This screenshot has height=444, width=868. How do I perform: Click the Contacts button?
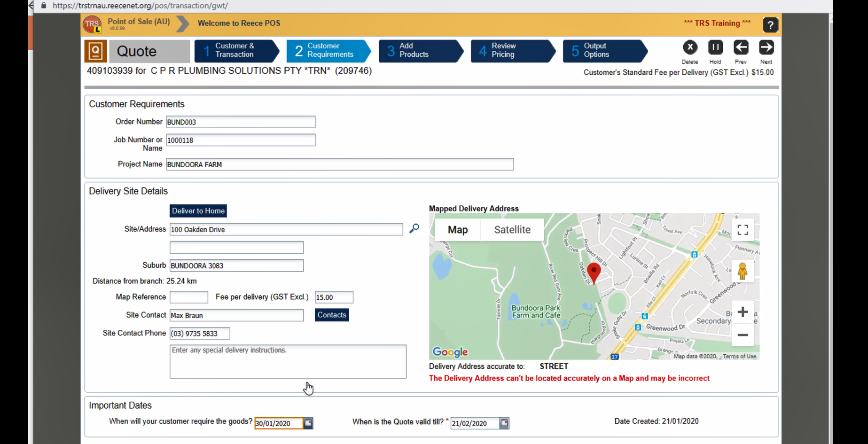[x=331, y=315]
